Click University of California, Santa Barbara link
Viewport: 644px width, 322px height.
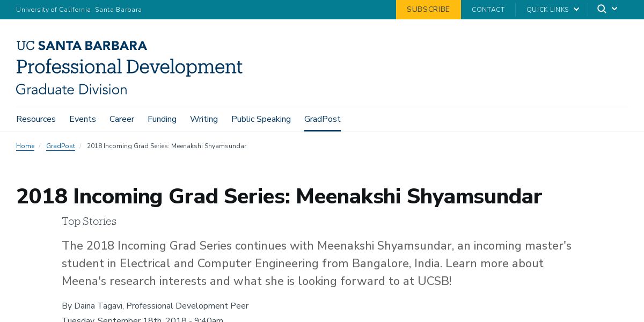point(79,10)
